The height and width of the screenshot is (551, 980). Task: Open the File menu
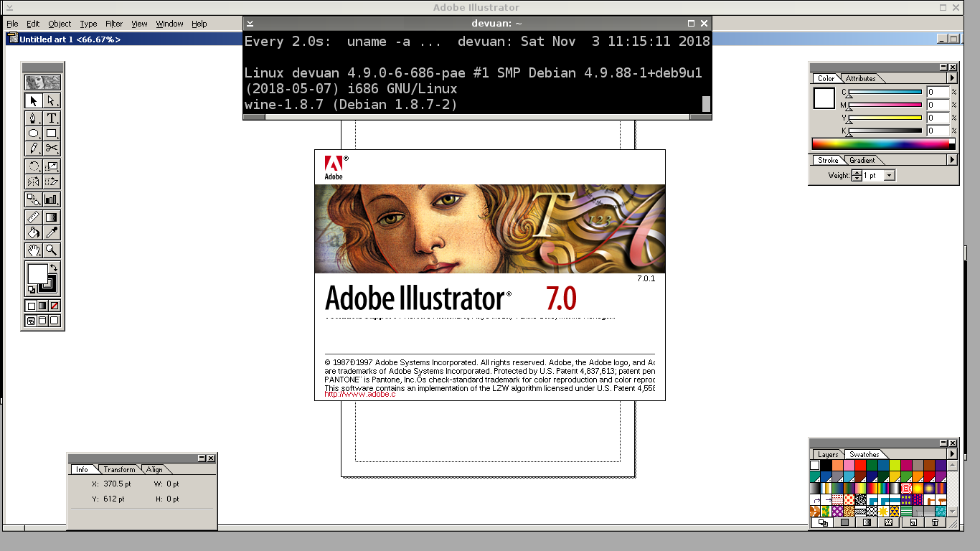click(12, 24)
